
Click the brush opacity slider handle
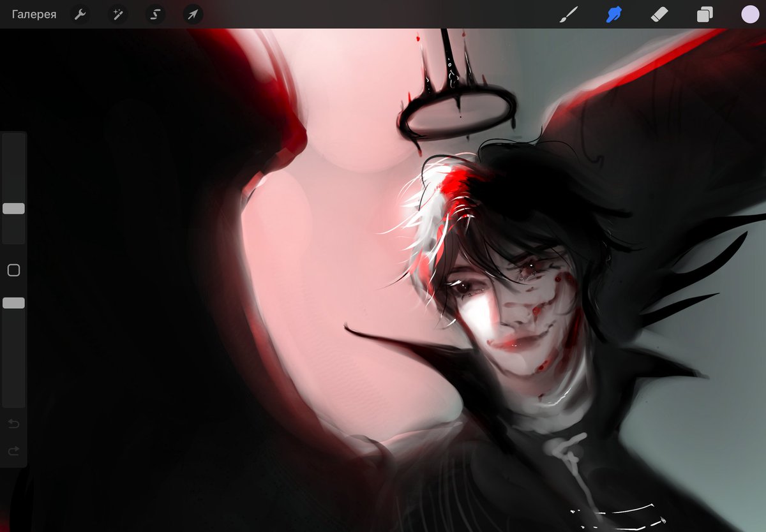(13, 303)
